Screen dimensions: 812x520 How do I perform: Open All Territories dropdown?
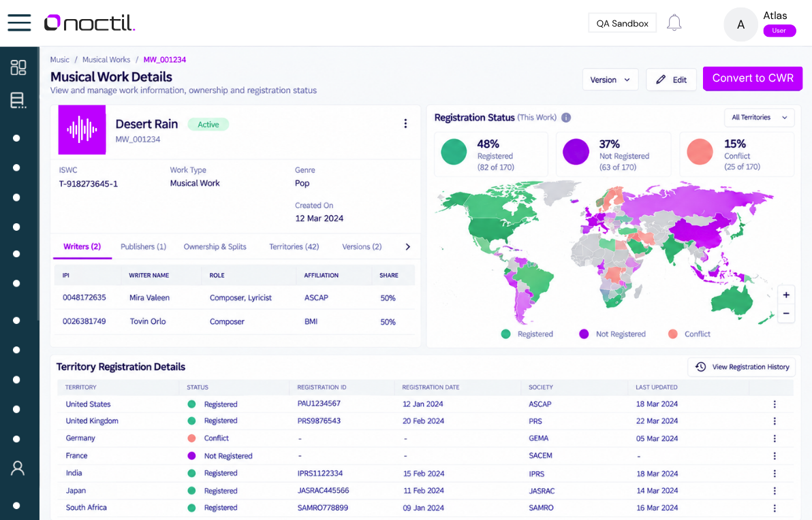(x=759, y=118)
